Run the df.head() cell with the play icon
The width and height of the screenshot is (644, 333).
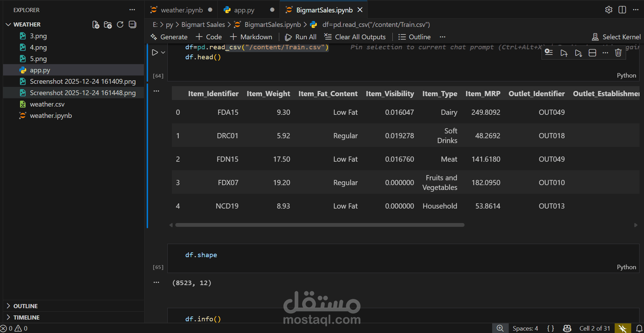155,52
